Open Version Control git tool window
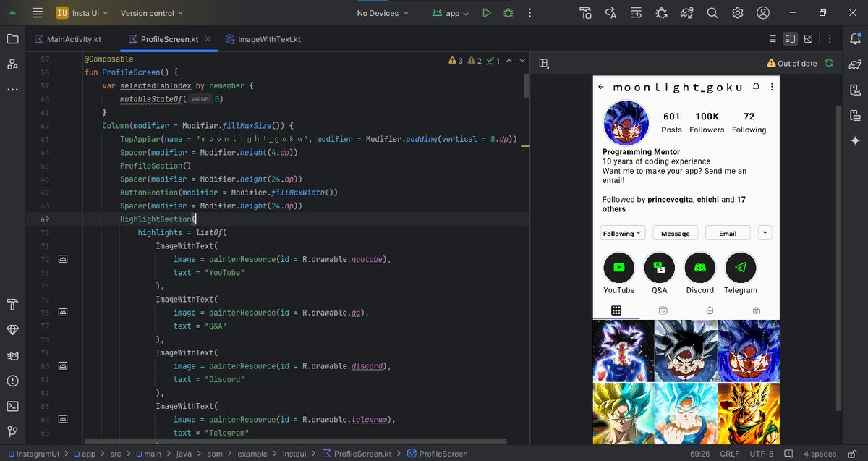 [12, 431]
